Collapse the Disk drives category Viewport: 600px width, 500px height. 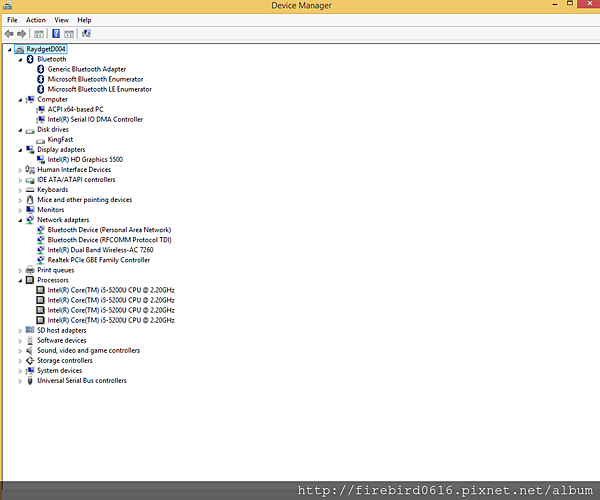coord(20,130)
